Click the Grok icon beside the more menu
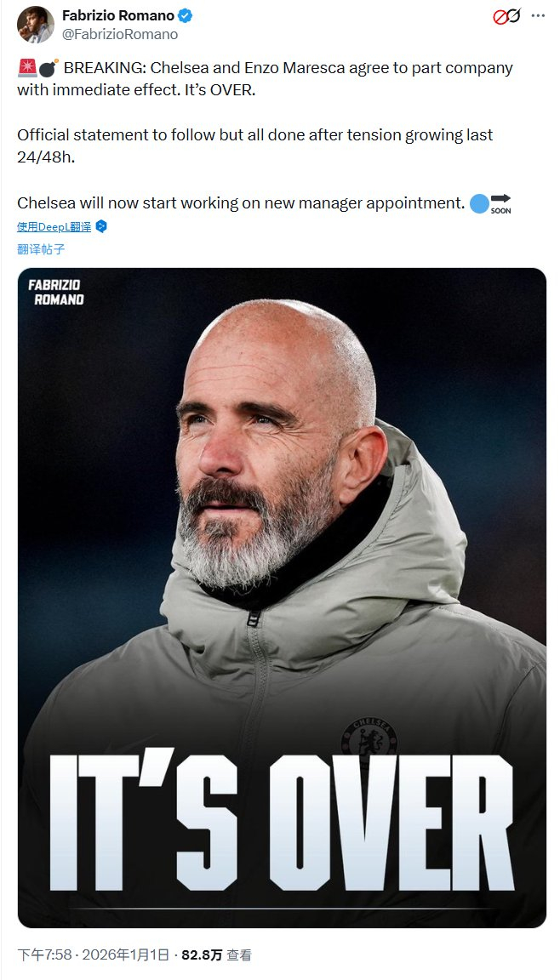Image resolution: width=560 pixels, height=980 pixels. click(507, 16)
